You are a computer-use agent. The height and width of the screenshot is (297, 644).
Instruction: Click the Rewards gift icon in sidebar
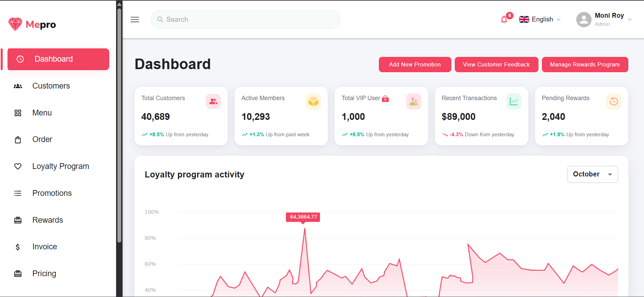(x=18, y=220)
